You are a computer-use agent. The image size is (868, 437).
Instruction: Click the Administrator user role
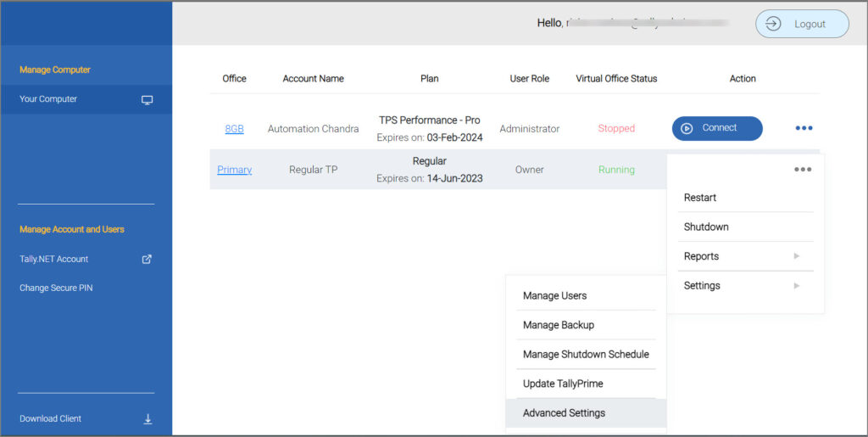pos(529,128)
